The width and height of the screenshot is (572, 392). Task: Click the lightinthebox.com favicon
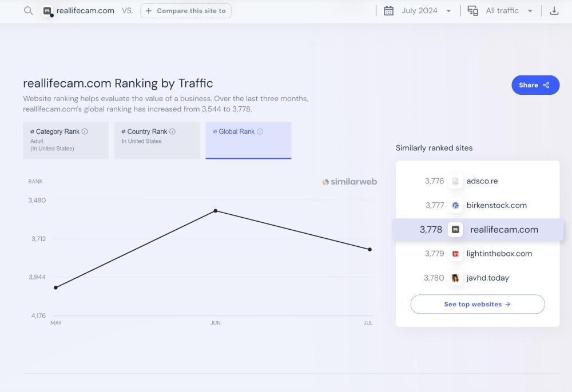pyautogui.click(x=455, y=254)
